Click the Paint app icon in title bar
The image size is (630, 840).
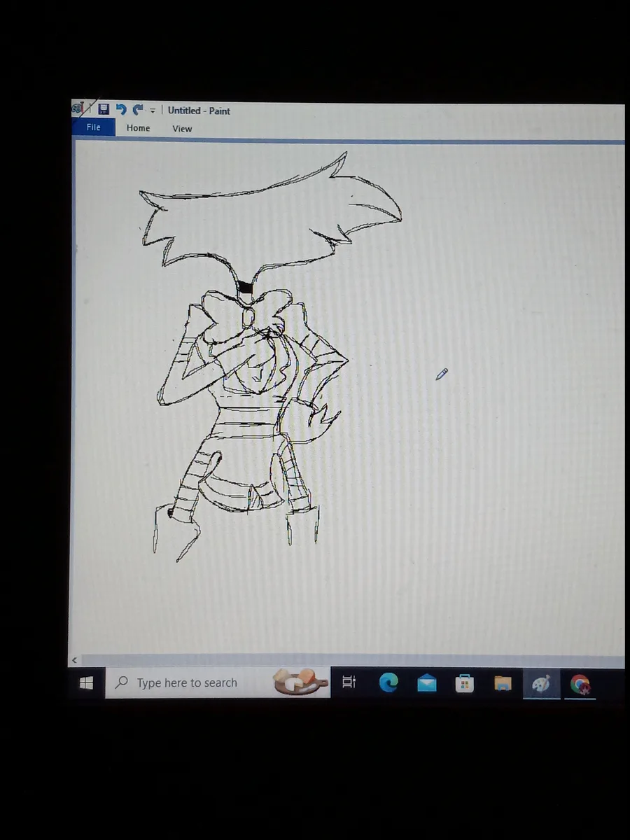[x=79, y=108]
